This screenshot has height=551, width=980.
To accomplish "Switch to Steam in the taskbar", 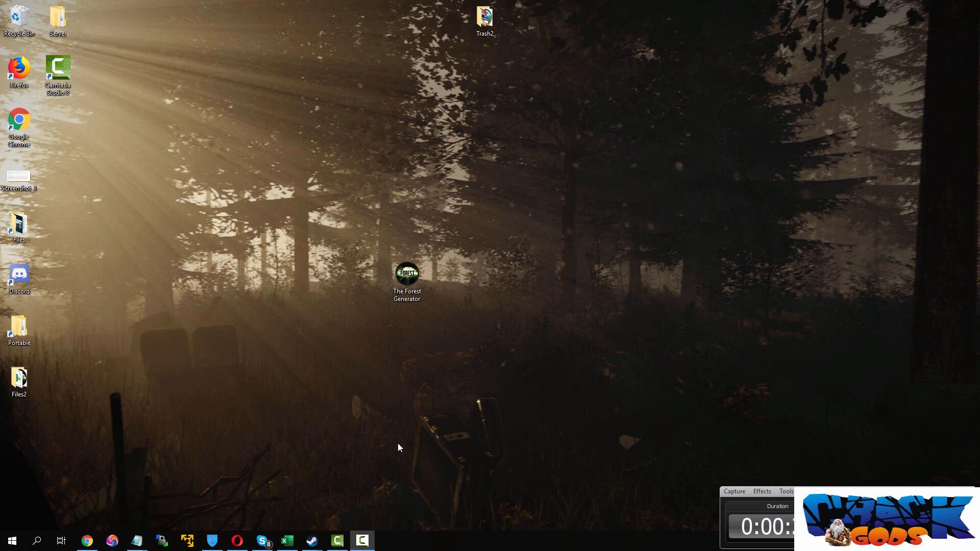I will [x=312, y=540].
